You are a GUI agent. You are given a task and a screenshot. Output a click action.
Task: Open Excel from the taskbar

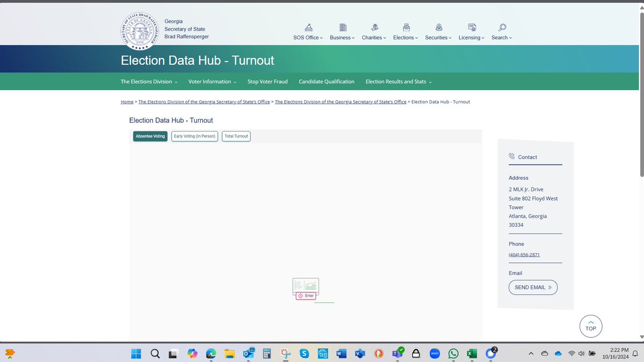(472, 353)
